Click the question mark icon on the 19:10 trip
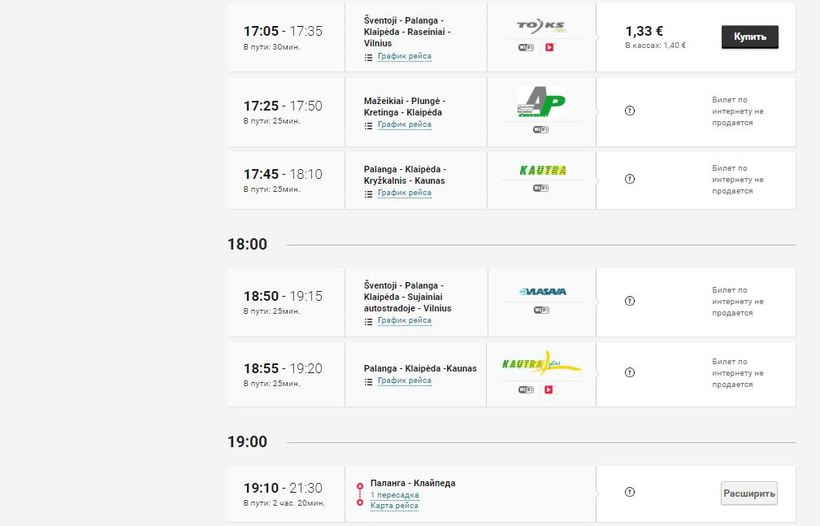Screen dimensions: 820x526 629,492
